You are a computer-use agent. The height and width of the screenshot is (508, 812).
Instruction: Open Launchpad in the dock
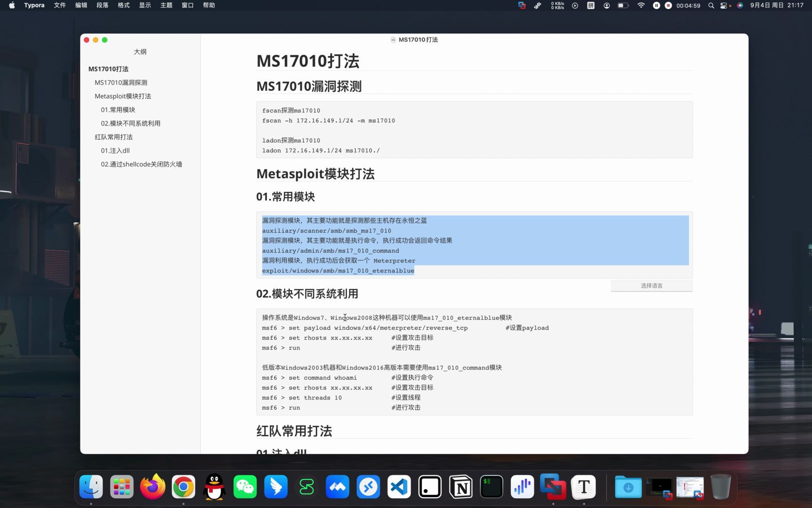point(122,487)
